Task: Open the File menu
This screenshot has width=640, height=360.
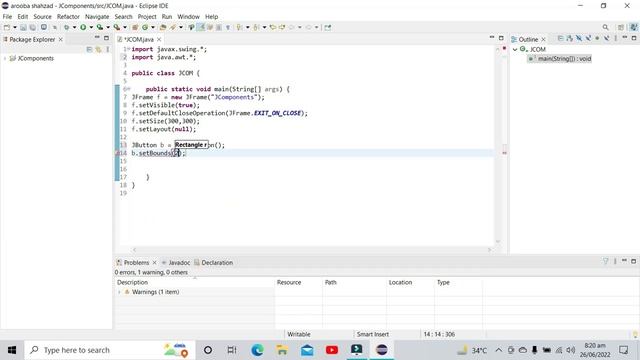Action: (7, 17)
